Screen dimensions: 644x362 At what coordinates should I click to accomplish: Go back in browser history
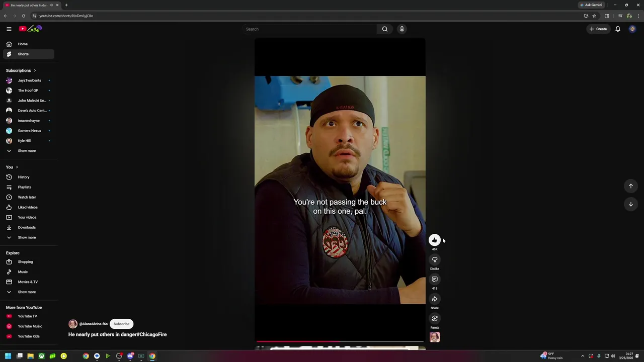6,16
